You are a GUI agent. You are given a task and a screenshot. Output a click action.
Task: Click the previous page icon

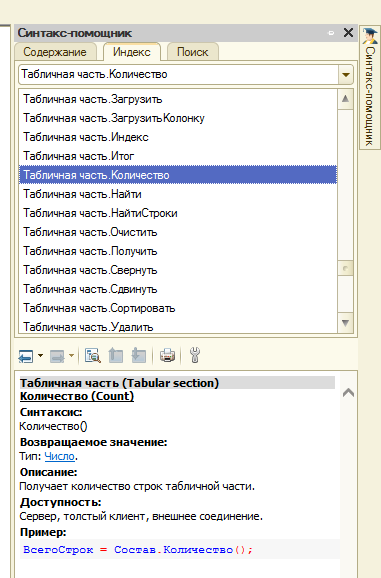point(116,356)
